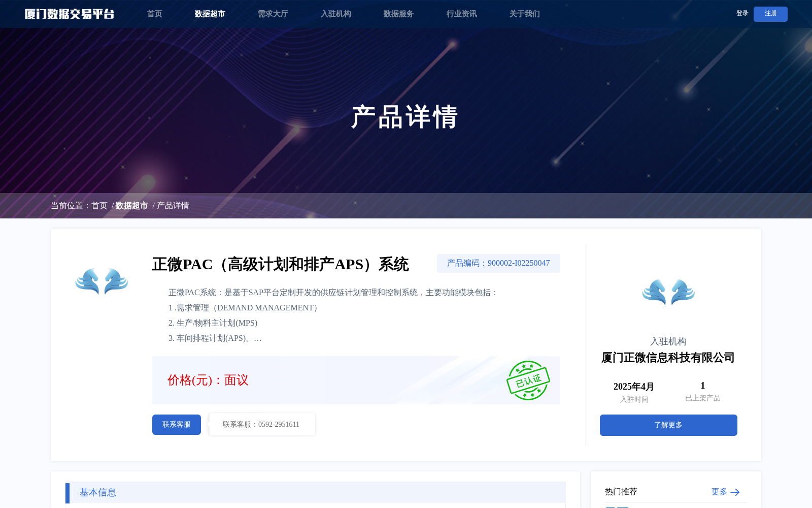Open 行业资讯 navigation item

pyautogui.click(x=461, y=14)
